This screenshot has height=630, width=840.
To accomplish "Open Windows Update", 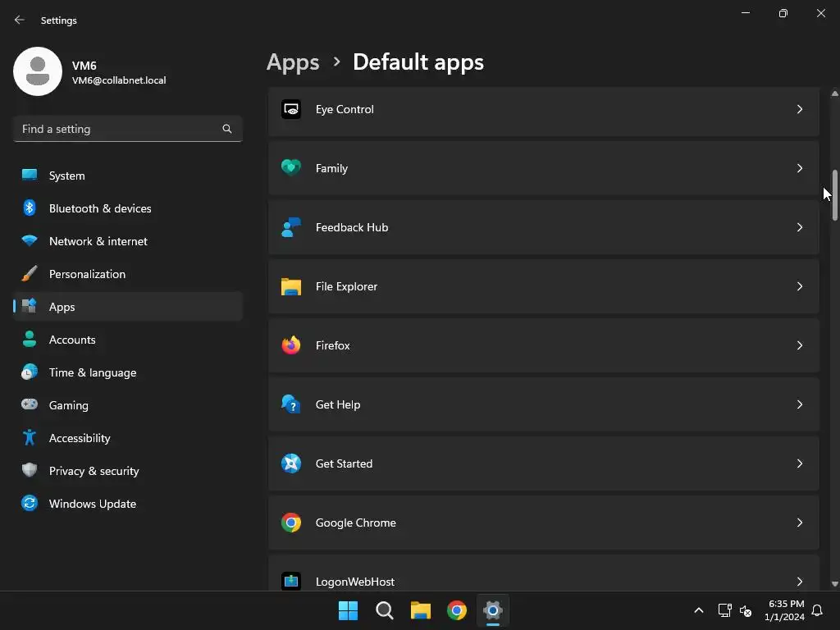I will point(128,504).
